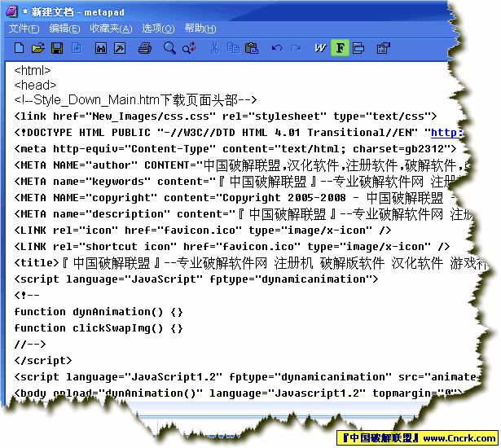Undo the last edit via arrow icon
Screen dimensions: 501x448
pos(277,48)
